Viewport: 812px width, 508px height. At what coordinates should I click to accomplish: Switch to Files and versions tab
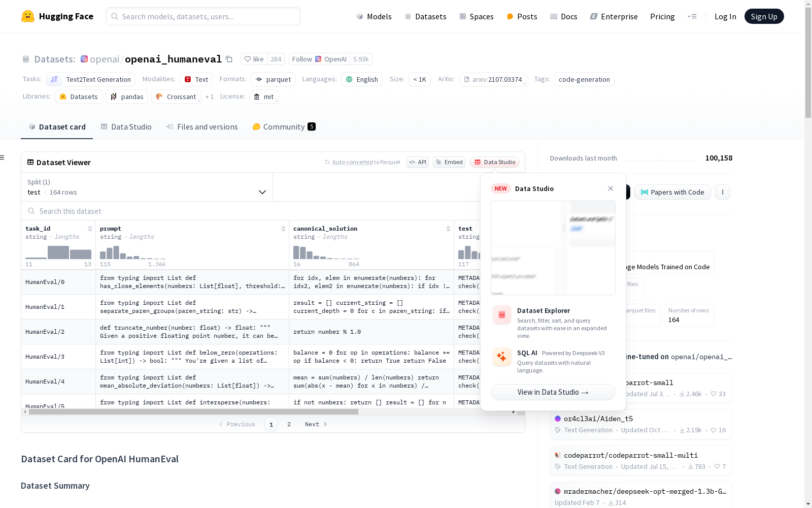pos(202,127)
